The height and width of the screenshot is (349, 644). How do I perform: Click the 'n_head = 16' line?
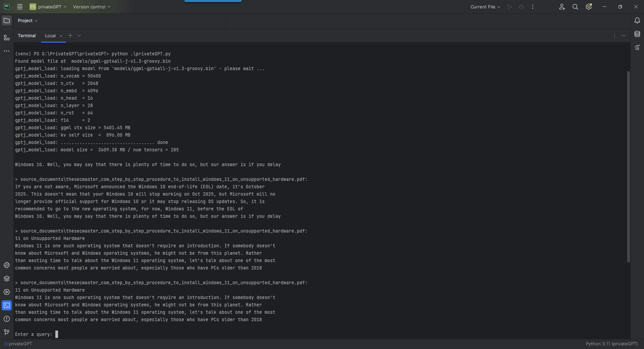(54, 98)
